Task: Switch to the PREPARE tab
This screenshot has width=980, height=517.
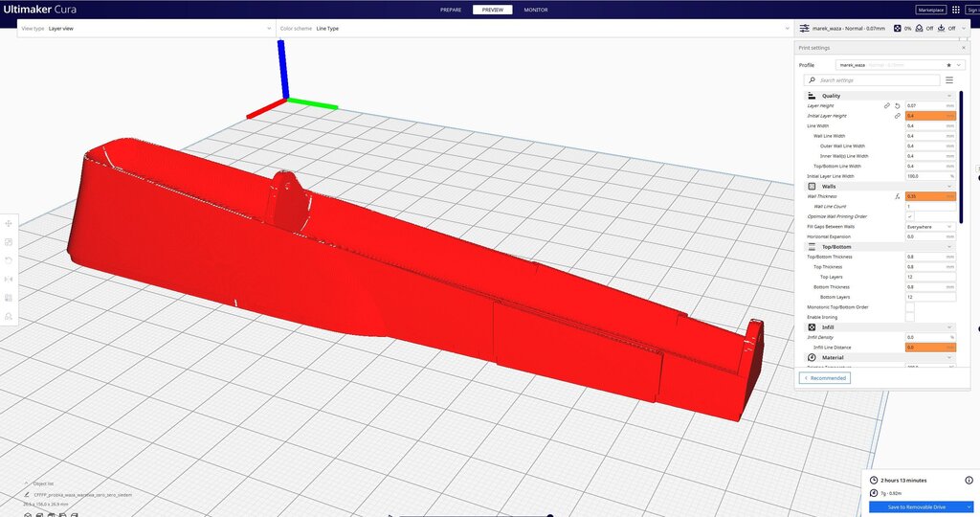Action: 451,10
